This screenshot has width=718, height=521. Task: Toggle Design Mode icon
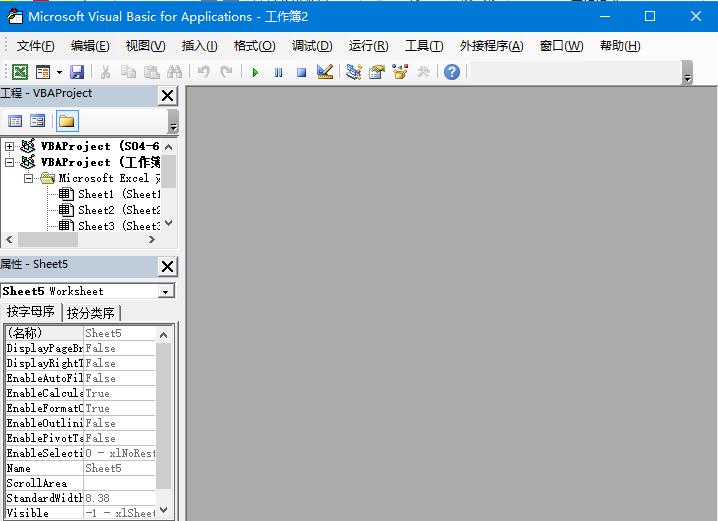pos(325,72)
